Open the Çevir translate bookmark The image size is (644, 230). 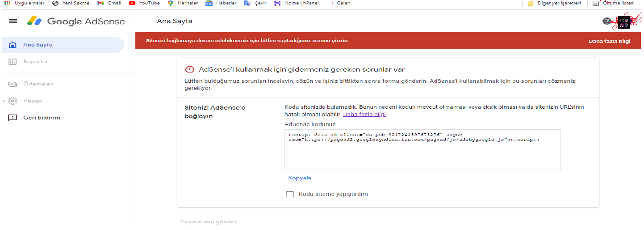(255, 3)
